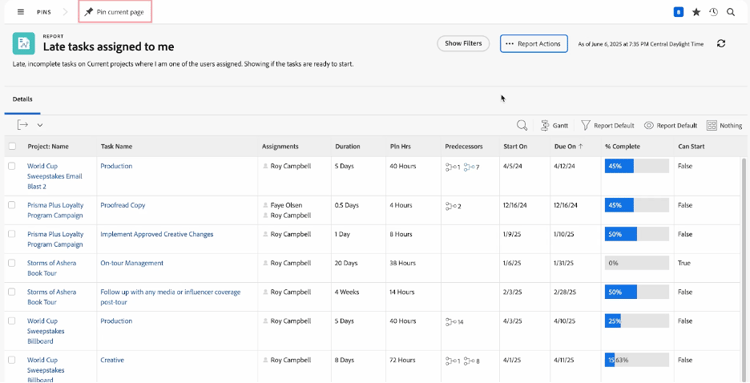Open the global search magnifier

pos(731,12)
